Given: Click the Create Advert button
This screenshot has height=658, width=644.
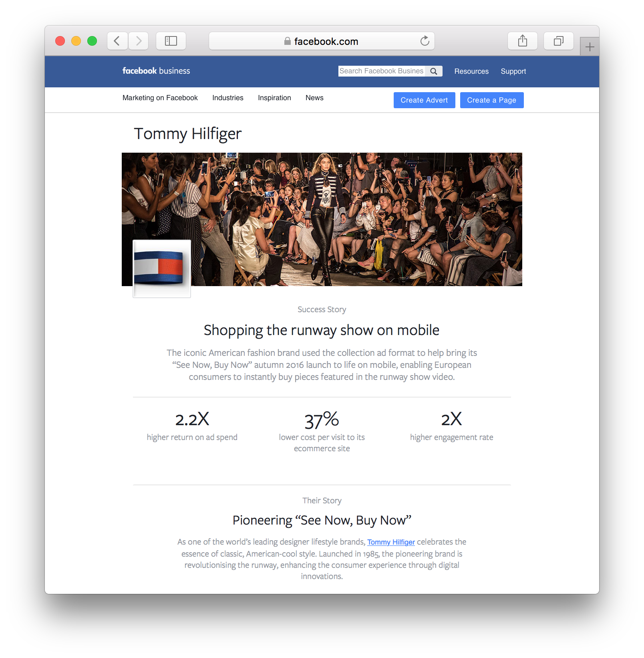Looking at the screenshot, I should pos(425,100).
